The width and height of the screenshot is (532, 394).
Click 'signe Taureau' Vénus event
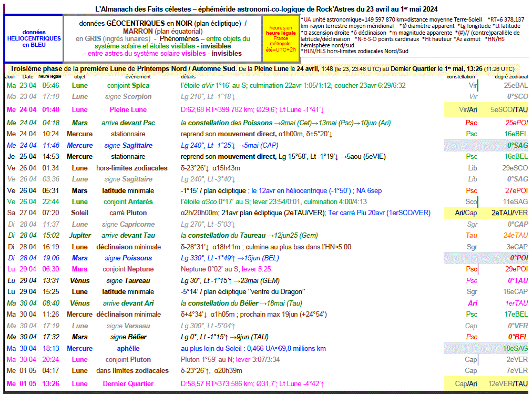[x=128, y=281]
